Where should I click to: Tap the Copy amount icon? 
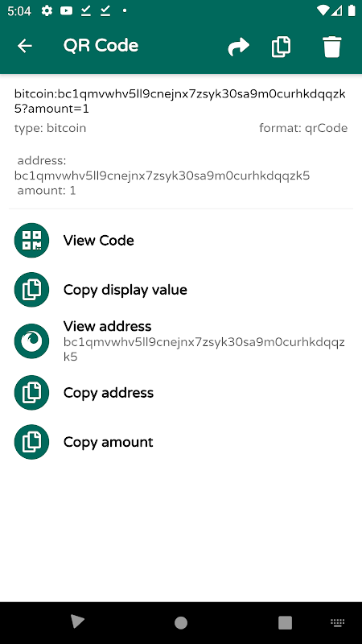pyautogui.click(x=31, y=442)
